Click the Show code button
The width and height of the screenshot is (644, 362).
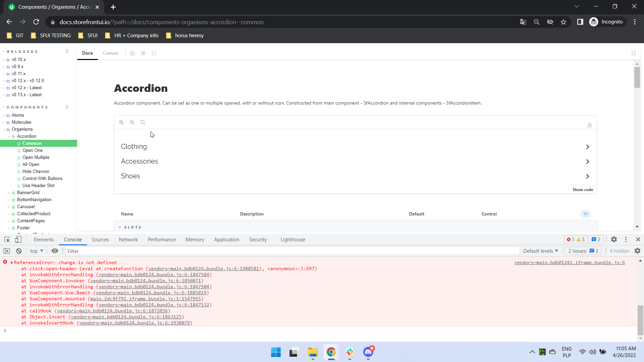coord(583,189)
